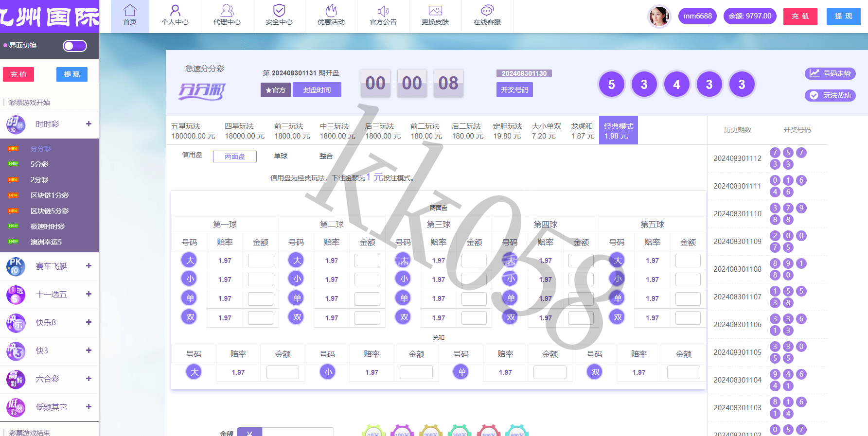Viewport: 868px width, 436px height.
Task: Click sidebar 提现 withdraw button
Action: (72, 74)
